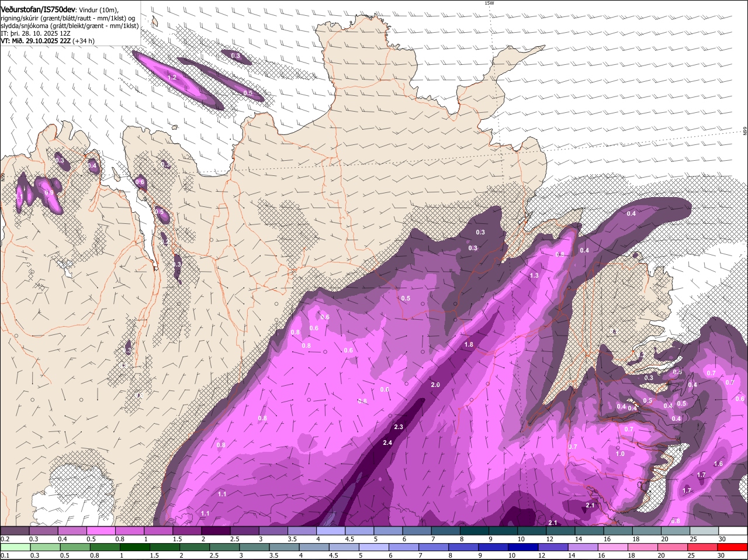The width and height of the screenshot is (748, 560).
Task: Select the top legend swatch labeled 2.5
Action: pos(244,531)
